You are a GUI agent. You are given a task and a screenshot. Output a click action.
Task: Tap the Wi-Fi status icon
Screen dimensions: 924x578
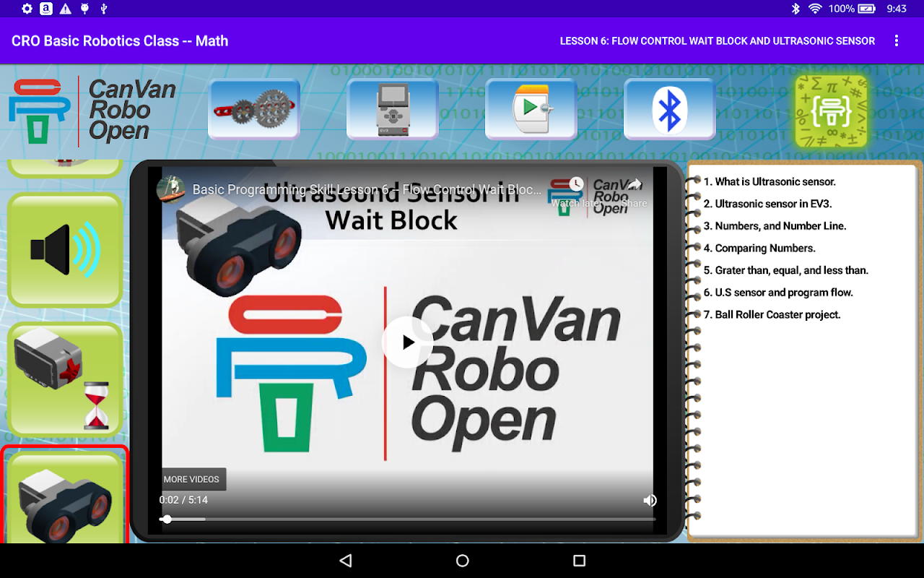pos(815,9)
